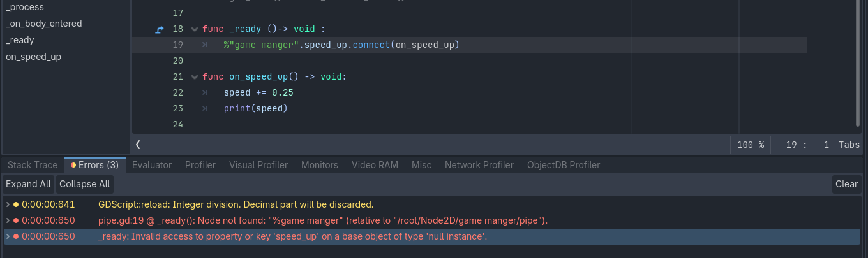Viewport: 868px width, 258px height.
Task: Click the Tabs indentation setting
Action: 849,145
